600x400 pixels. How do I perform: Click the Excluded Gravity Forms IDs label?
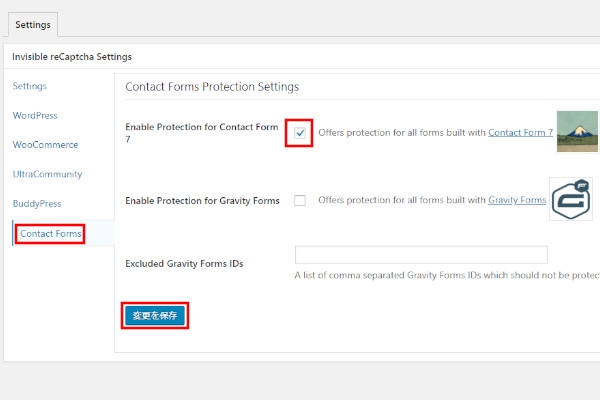[x=184, y=264]
